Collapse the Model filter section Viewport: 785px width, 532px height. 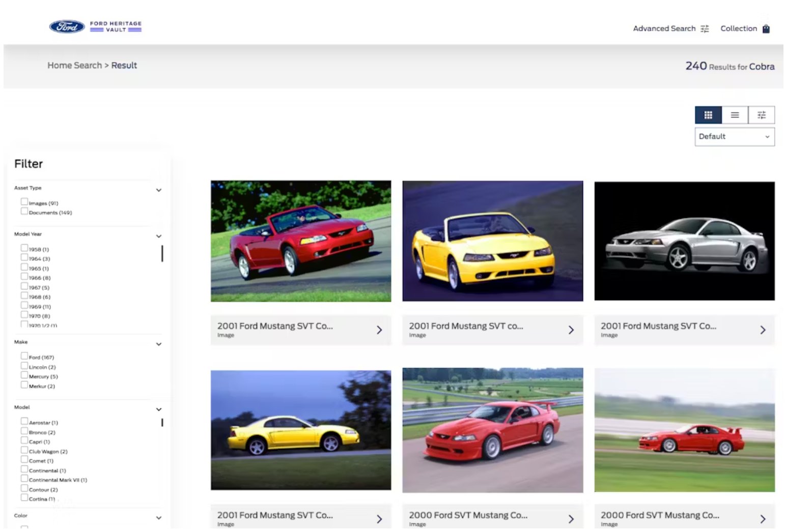coord(159,409)
